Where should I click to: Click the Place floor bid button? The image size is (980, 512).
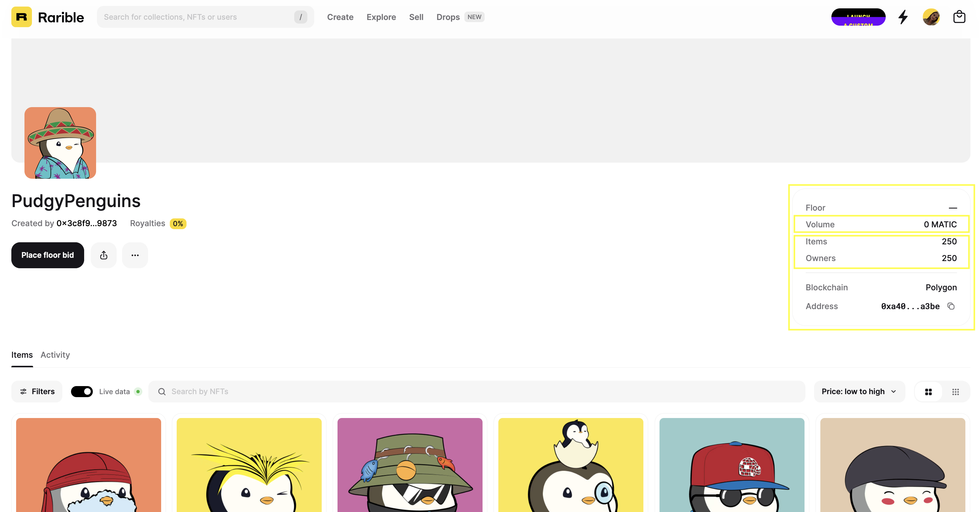point(47,255)
